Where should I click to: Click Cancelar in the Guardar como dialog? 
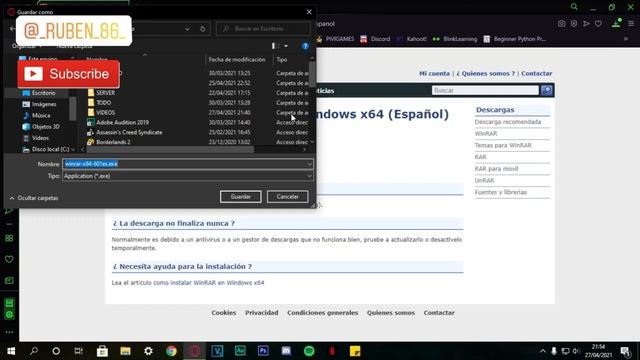point(287,197)
